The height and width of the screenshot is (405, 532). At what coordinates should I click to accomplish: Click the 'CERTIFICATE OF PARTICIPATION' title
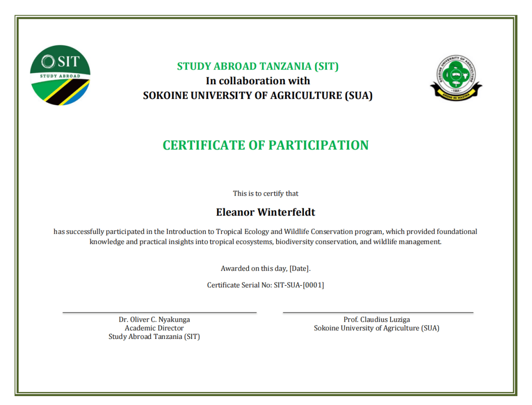click(266, 145)
